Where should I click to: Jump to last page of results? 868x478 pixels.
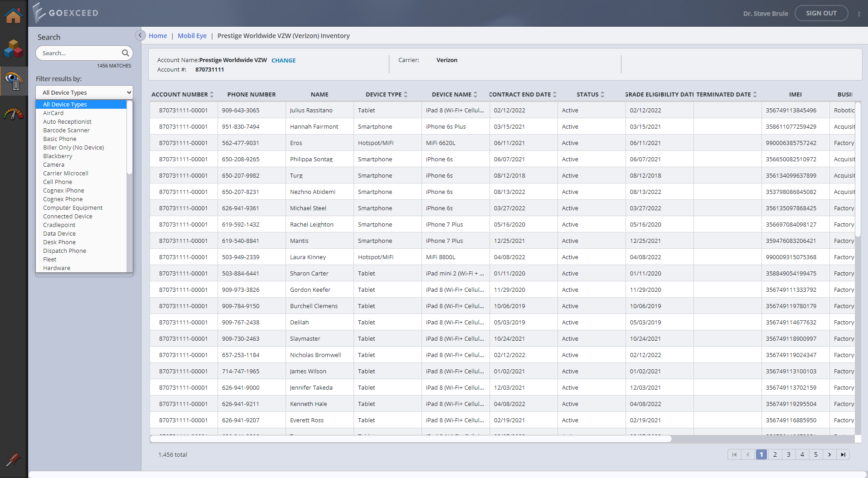click(843, 454)
